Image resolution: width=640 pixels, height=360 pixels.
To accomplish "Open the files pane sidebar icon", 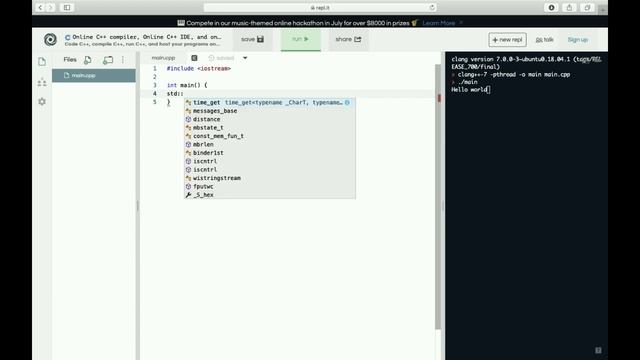I will (42, 62).
